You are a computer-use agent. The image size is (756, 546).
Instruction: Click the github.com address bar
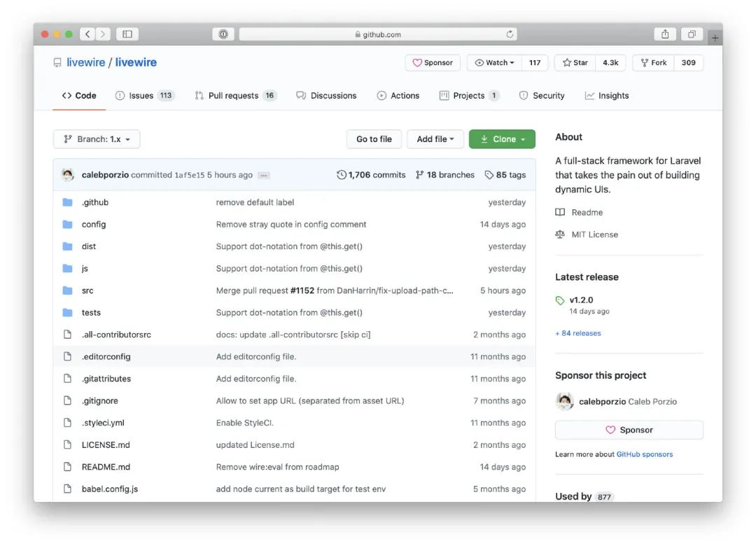378,34
